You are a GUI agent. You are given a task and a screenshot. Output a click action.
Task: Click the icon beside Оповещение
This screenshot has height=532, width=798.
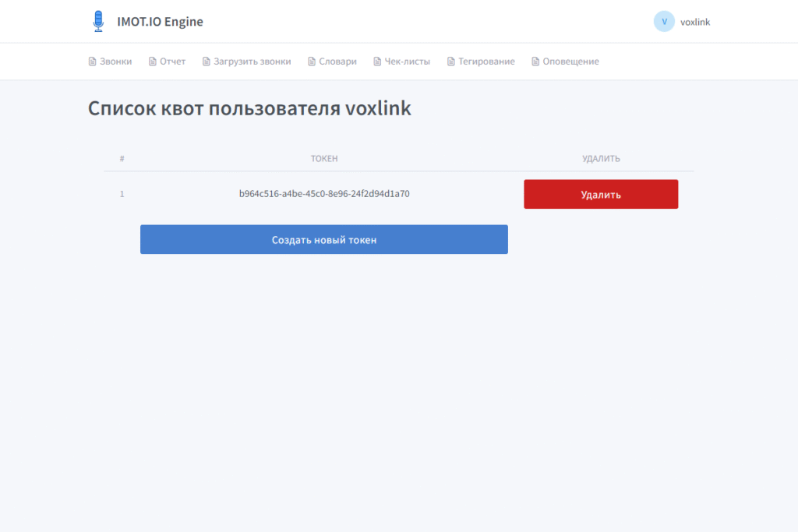pos(535,62)
